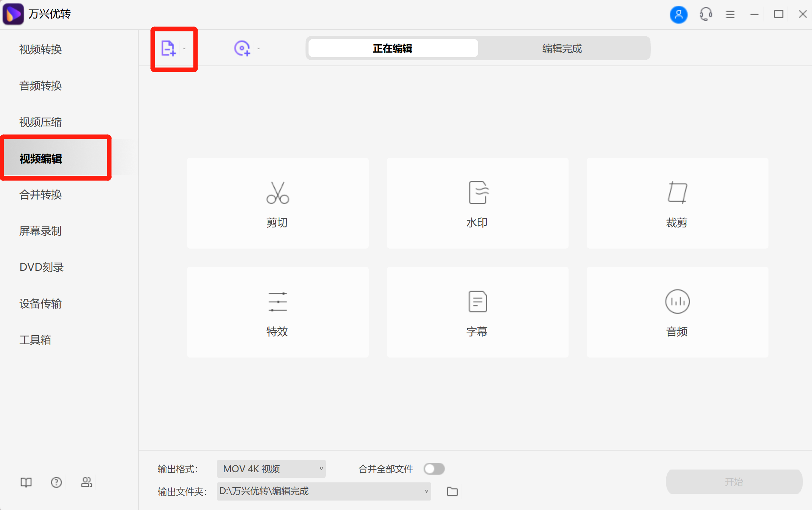Open the MOV 4K output format dropdown
Screen dimensions: 812x510
[x=271, y=469]
